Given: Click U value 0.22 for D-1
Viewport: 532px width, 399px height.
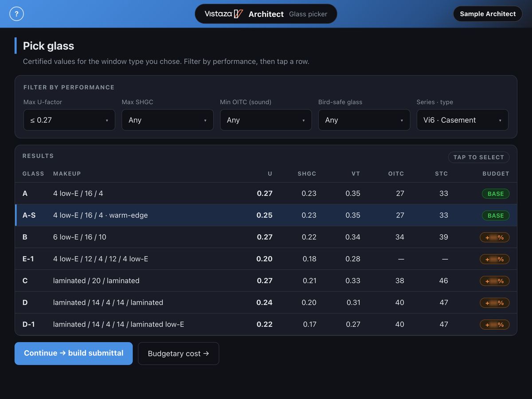Looking at the screenshot, I should [265, 325].
